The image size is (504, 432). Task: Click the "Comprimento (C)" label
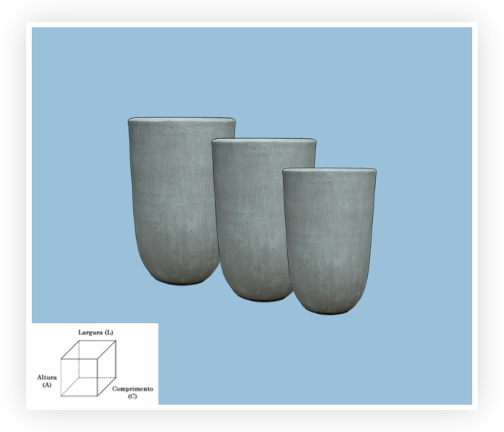[132, 392]
